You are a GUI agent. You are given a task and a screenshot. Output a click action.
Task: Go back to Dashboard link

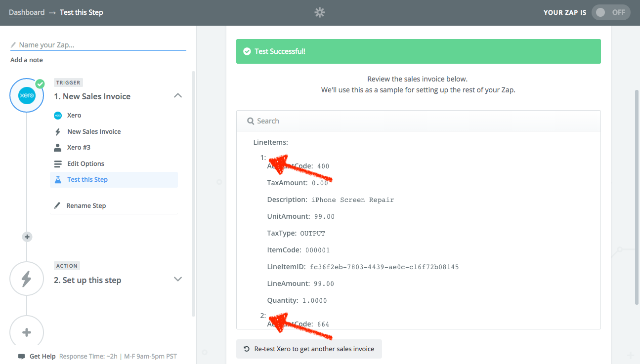(27, 12)
